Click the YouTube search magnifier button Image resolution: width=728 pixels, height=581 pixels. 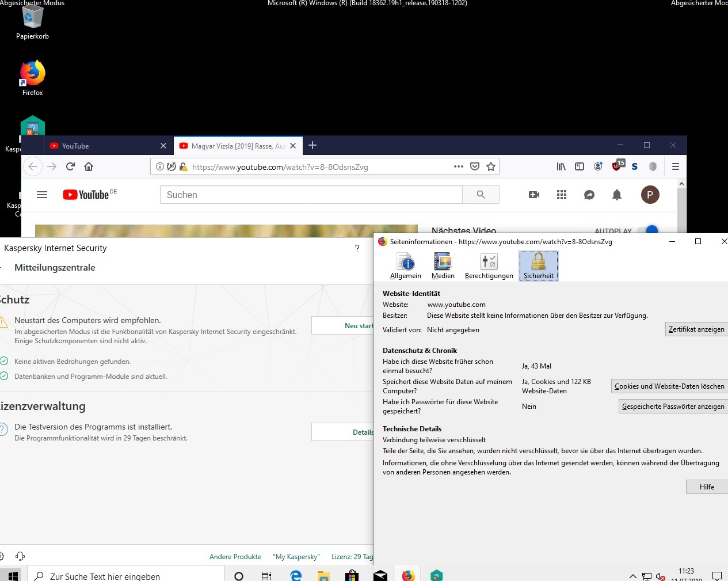click(x=481, y=195)
